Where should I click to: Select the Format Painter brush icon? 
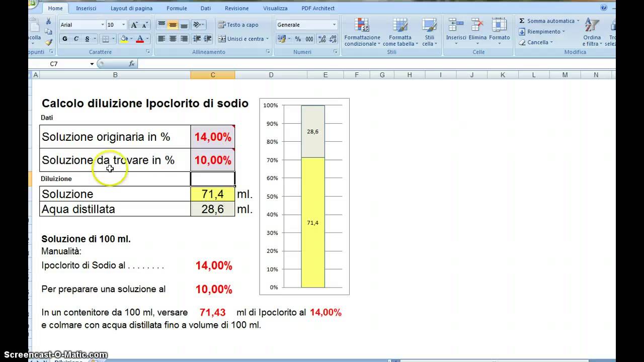(x=48, y=42)
